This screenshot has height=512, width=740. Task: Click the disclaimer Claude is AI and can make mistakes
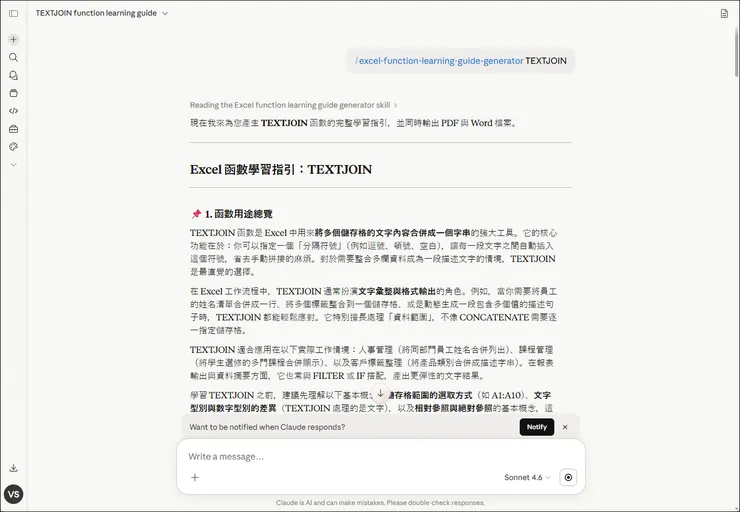tap(380, 503)
